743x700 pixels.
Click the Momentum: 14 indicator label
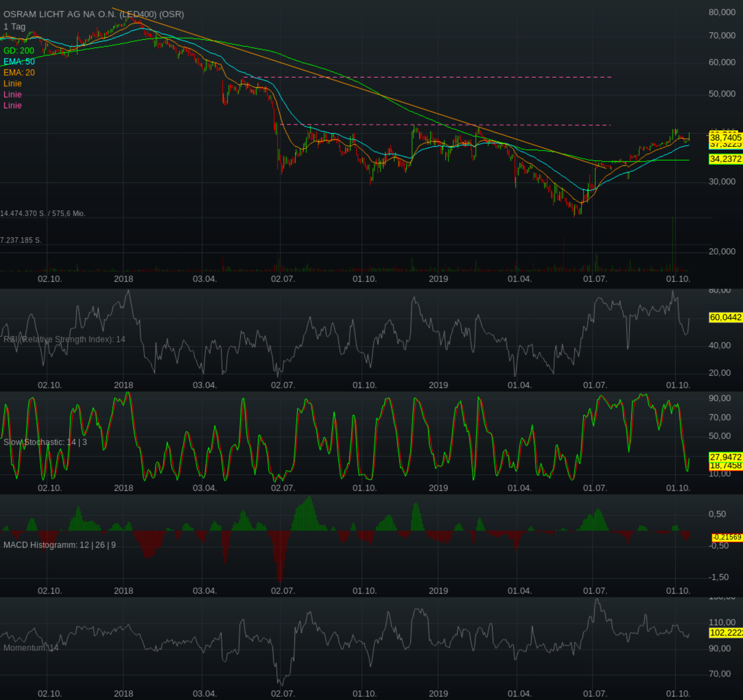(31, 648)
